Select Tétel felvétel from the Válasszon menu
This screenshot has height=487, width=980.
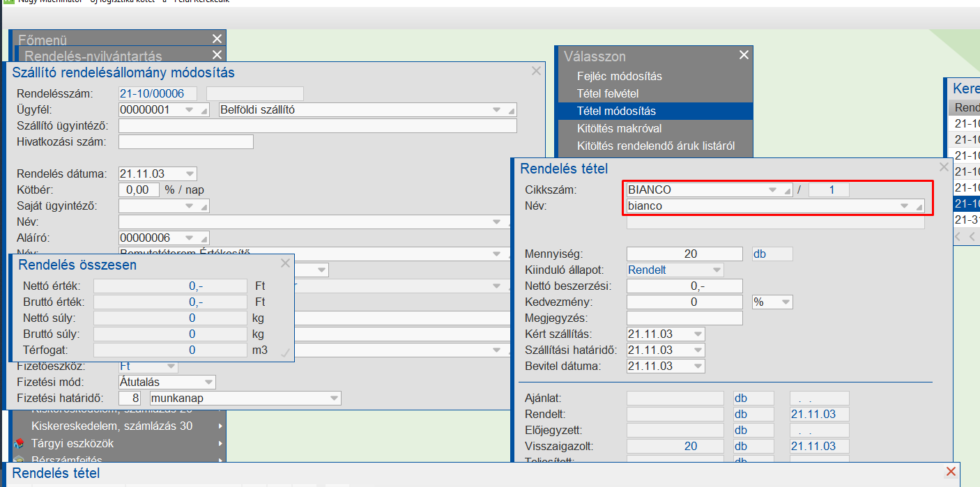pos(607,93)
